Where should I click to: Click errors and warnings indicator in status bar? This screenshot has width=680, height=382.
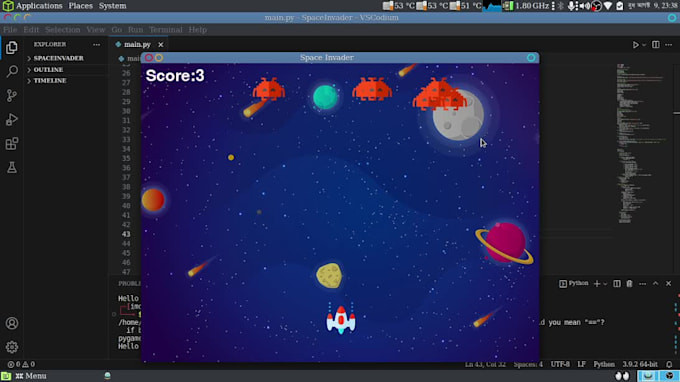tap(21, 364)
